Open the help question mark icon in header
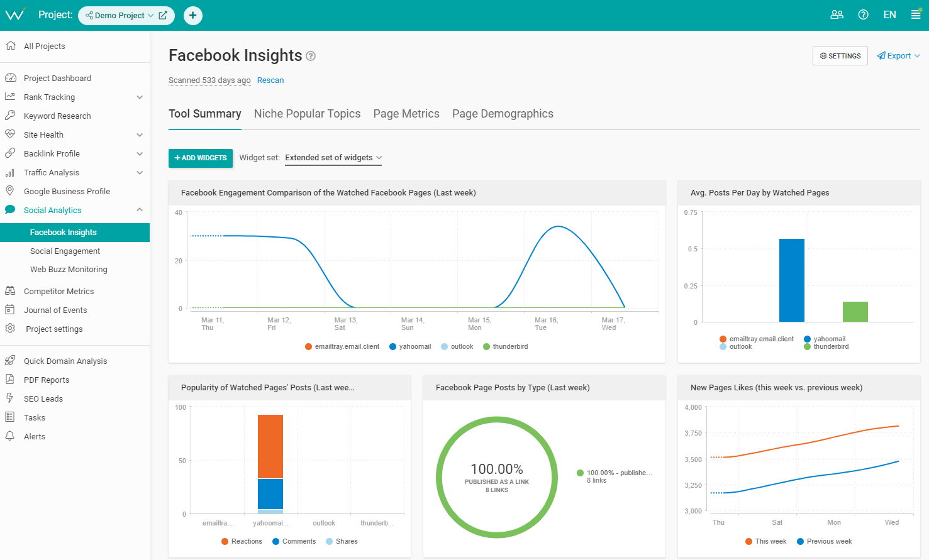Viewport: 929px width, 560px height. point(863,14)
